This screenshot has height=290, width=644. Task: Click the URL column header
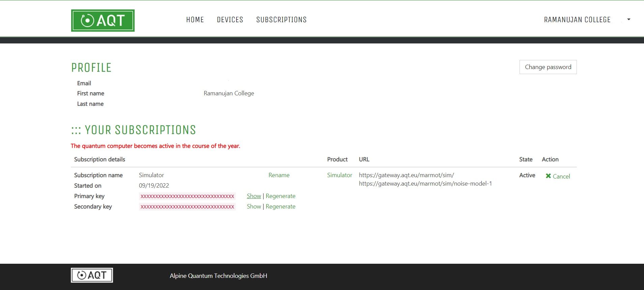364,159
